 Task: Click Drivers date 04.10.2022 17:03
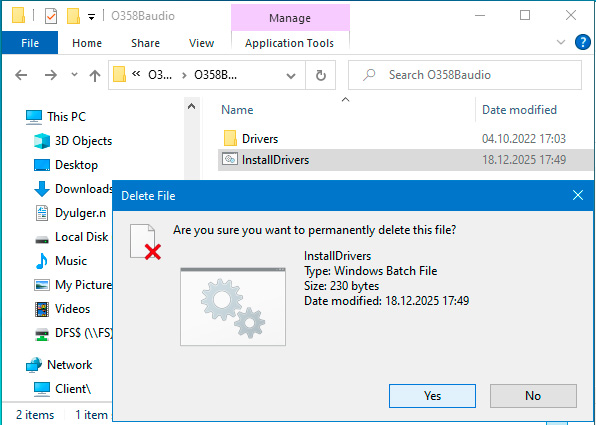524,139
